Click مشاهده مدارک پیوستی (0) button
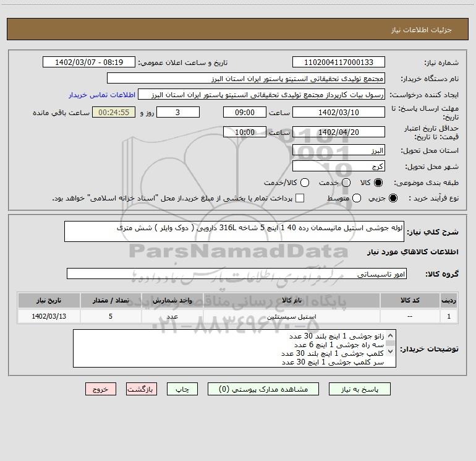476x461 pixels. coord(263,389)
